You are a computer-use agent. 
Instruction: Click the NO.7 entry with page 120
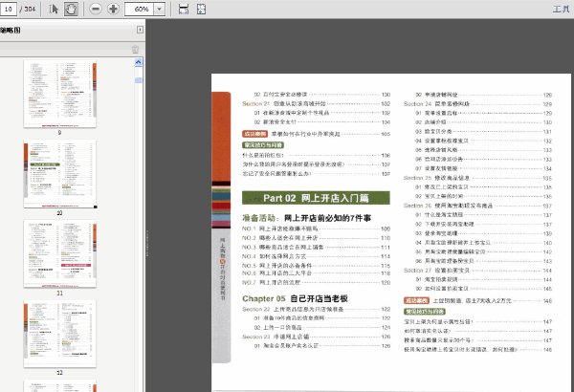point(316,283)
